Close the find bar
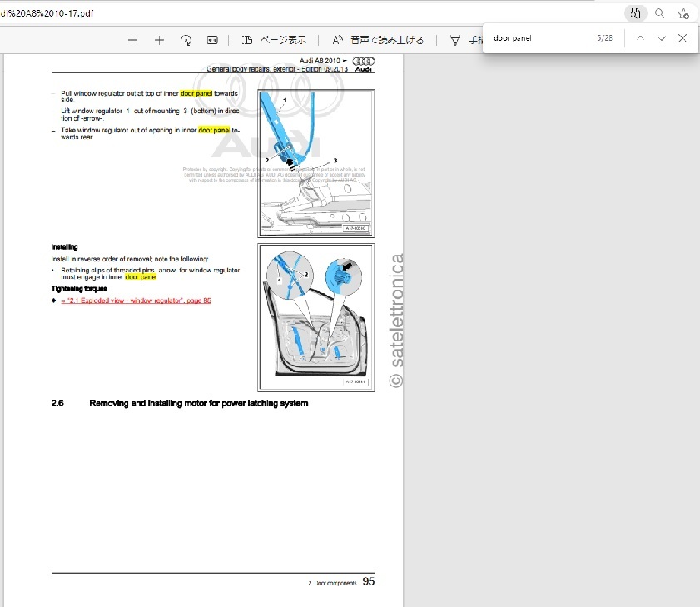Image resolution: width=700 pixels, height=607 pixels. coord(683,38)
